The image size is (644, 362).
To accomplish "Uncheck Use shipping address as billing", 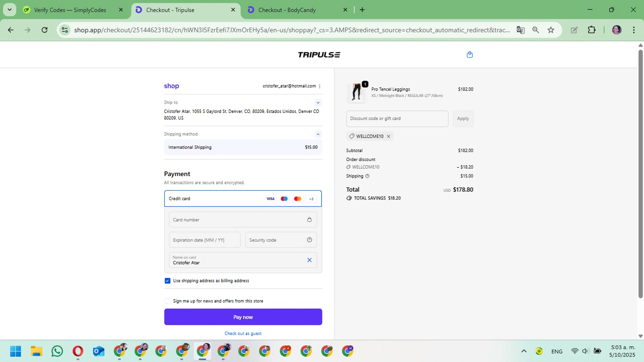I will click(167, 281).
